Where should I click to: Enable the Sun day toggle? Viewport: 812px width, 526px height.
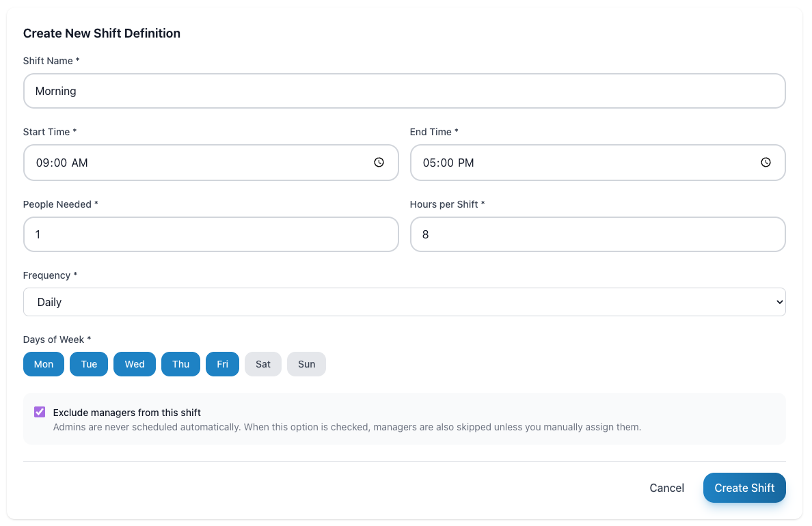tap(306, 364)
